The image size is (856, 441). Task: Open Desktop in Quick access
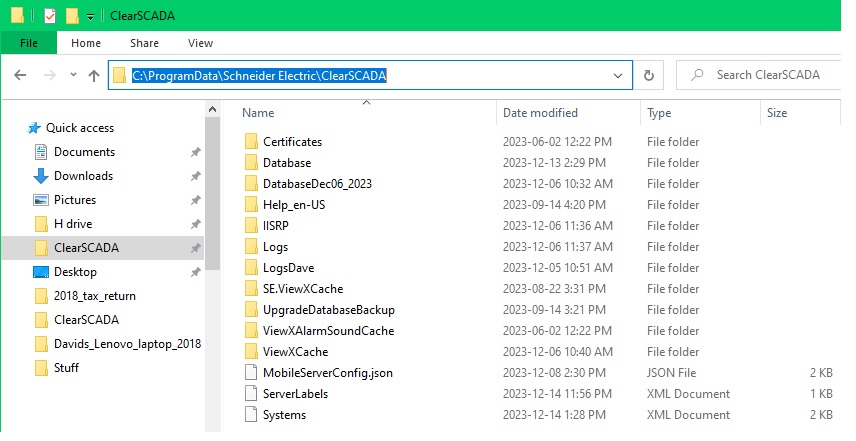point(75,272)
